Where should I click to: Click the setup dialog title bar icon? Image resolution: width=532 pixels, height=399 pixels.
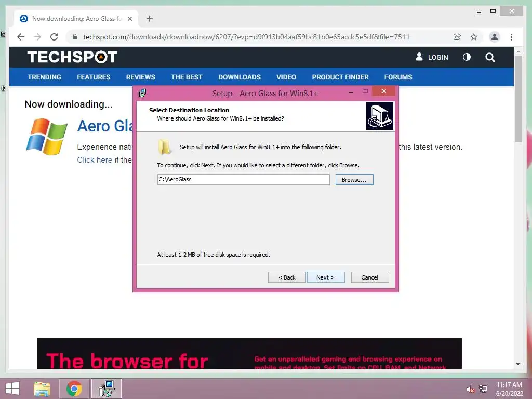[x=142, y=93]
